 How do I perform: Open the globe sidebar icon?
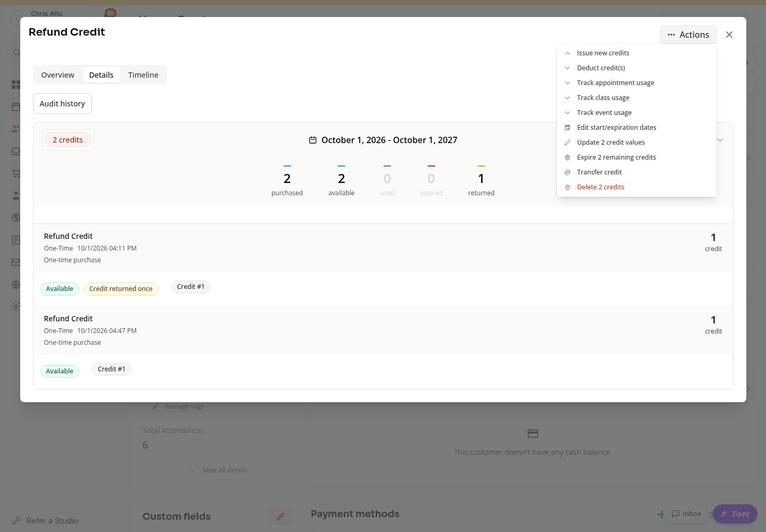point(16,285)
